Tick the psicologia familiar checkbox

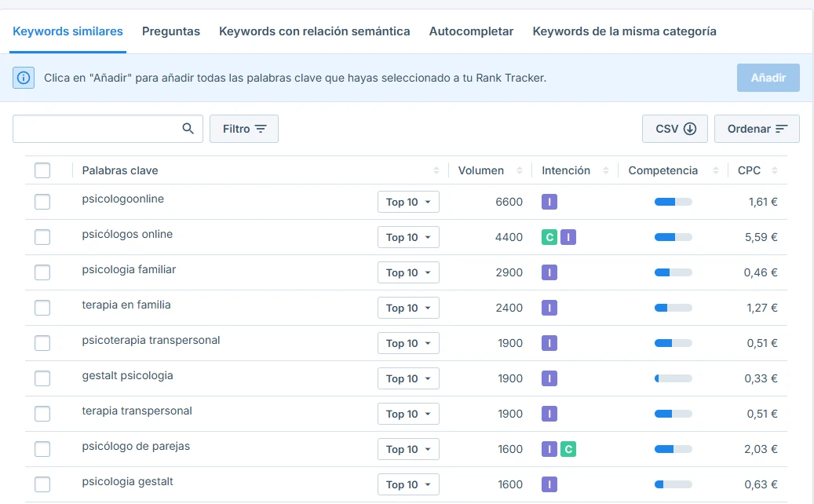click(x=42, y=272)
